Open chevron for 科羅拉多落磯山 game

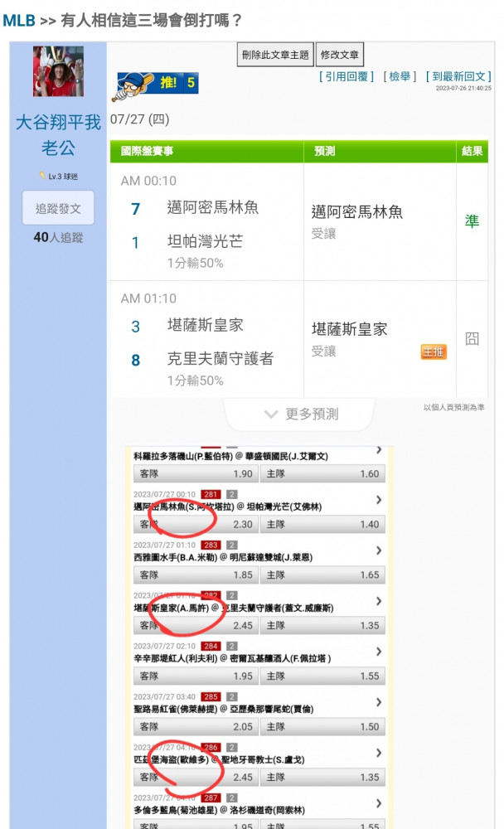[379, 450]
